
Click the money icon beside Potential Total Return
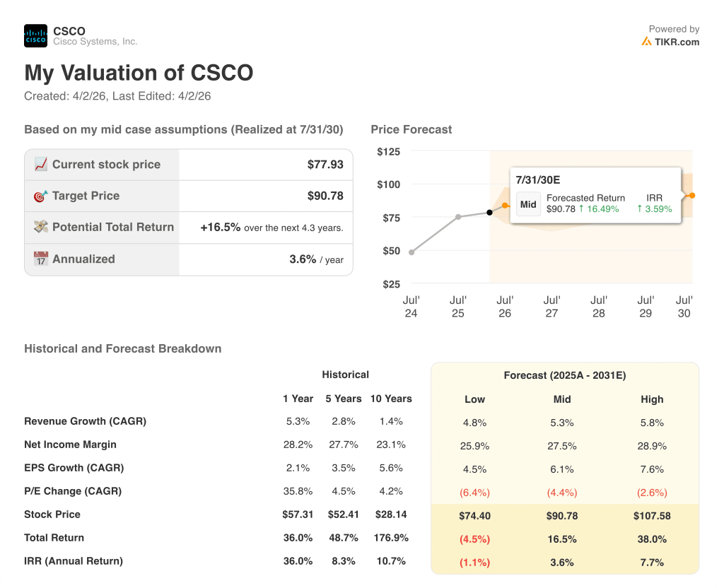(x=42, y=227)
